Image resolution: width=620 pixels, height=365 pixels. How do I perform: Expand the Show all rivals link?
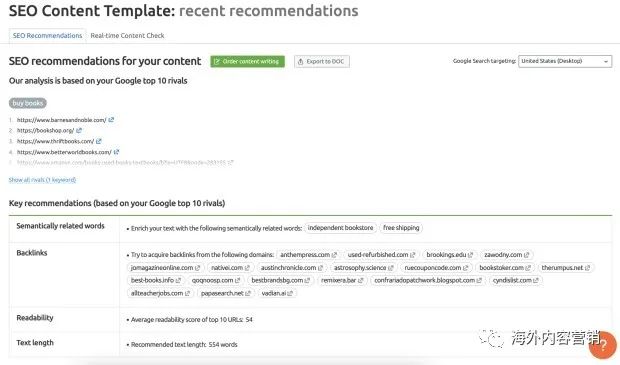(42, 180)
